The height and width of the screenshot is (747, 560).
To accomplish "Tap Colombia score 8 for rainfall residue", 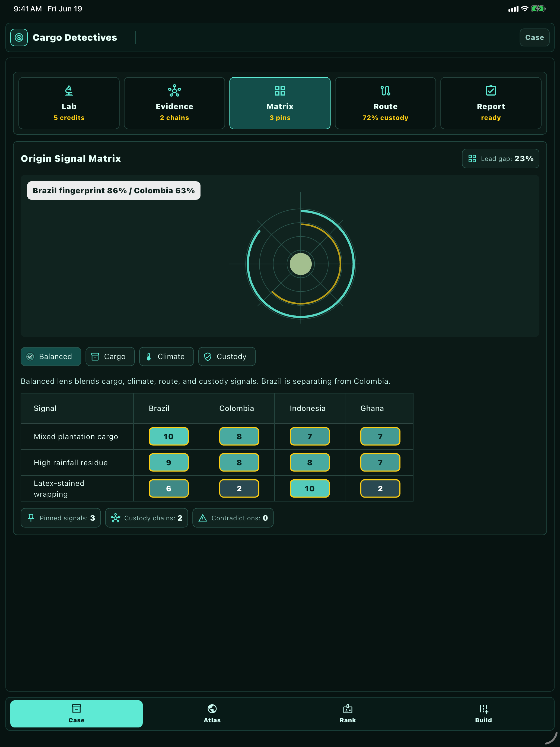I will click(239, 462).
